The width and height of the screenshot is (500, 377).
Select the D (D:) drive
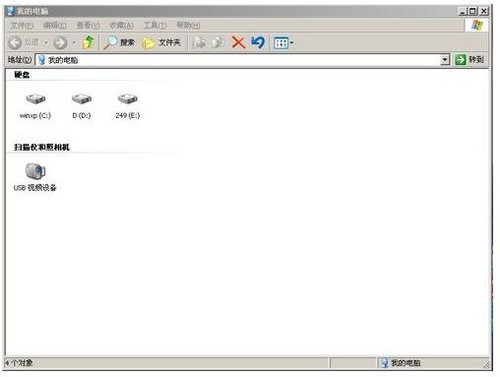click(82, 106)
